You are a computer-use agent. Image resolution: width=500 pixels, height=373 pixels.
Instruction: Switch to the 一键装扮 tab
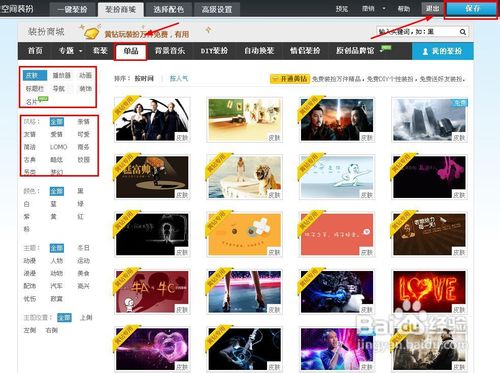coord(72,9)
